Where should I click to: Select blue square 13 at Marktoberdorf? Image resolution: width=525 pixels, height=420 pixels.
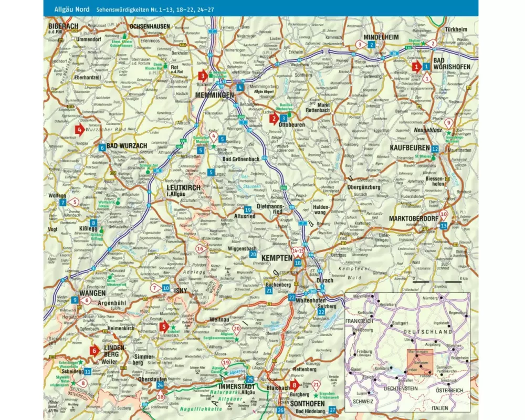pyautogui.click(x=444, y=225)
